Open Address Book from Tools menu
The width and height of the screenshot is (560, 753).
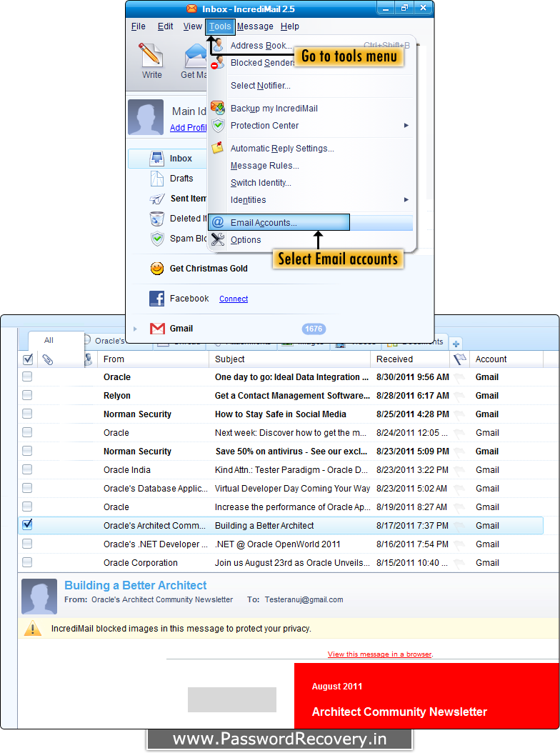click(261, 46)
